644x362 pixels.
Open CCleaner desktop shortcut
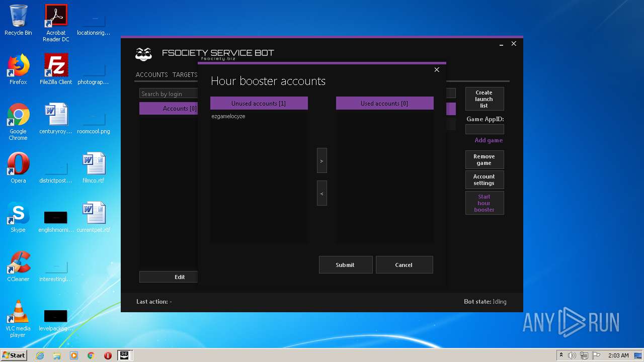click(18, 266)
